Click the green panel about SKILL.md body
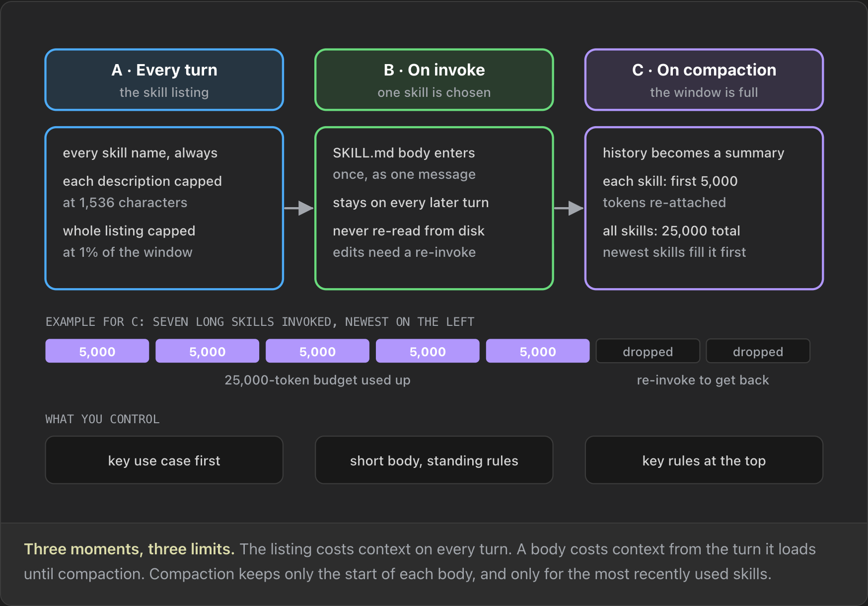This screenshot has height=606, width=868. (x=434, y=208)
